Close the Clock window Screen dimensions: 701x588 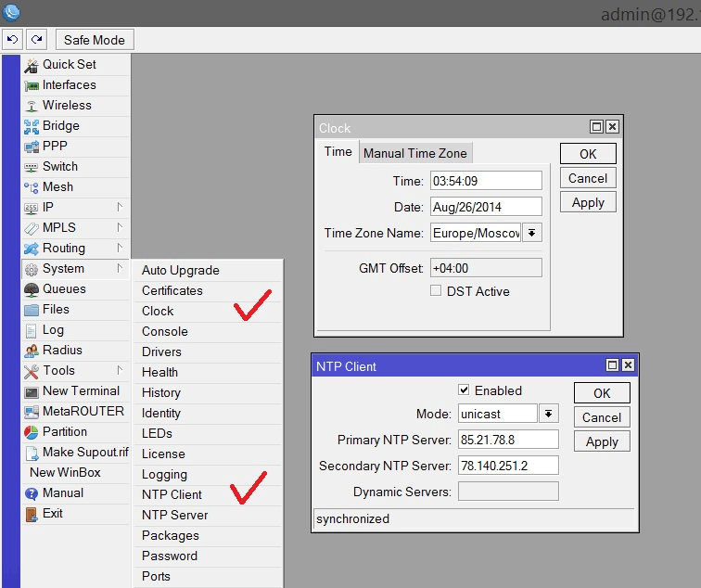point(613,127)
